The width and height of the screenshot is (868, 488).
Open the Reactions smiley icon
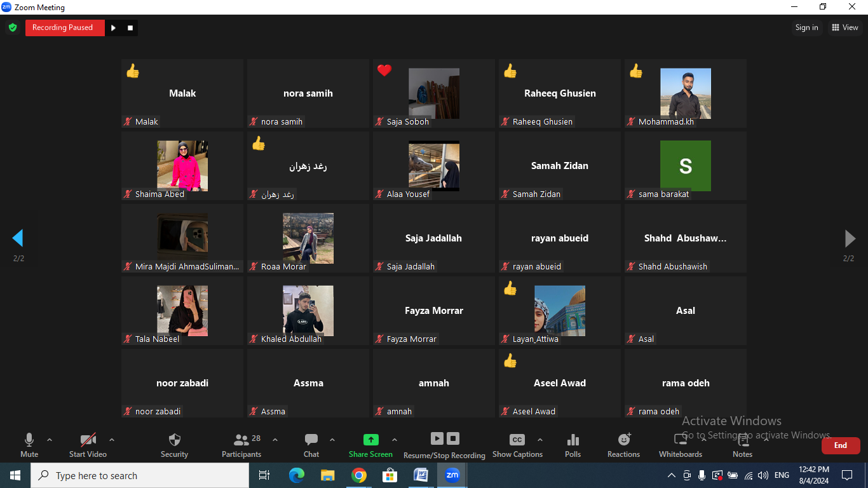click(624, 440)
